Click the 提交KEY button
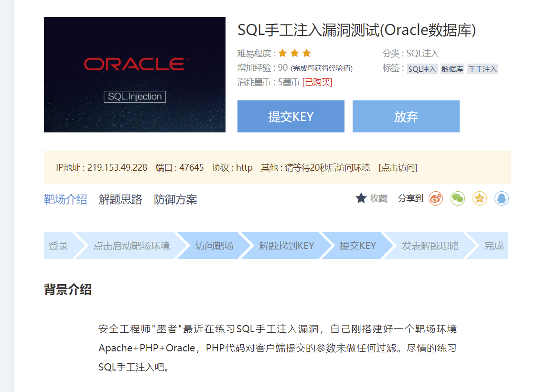The image size is (538, 392). pos(291,116)
